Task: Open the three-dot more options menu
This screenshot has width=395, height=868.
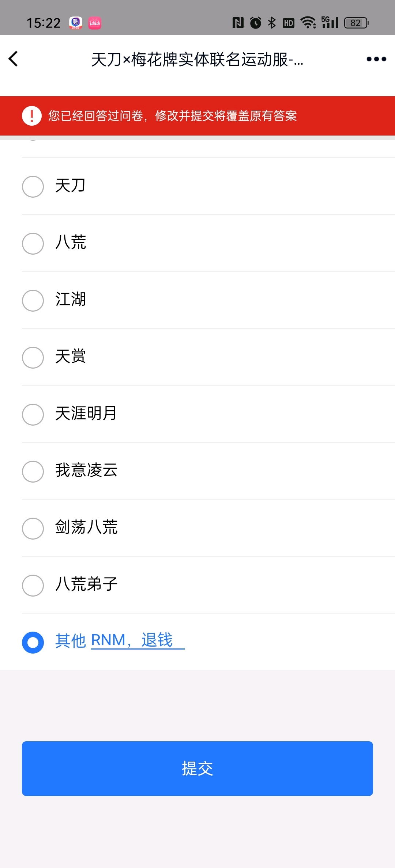Action: 376,59
